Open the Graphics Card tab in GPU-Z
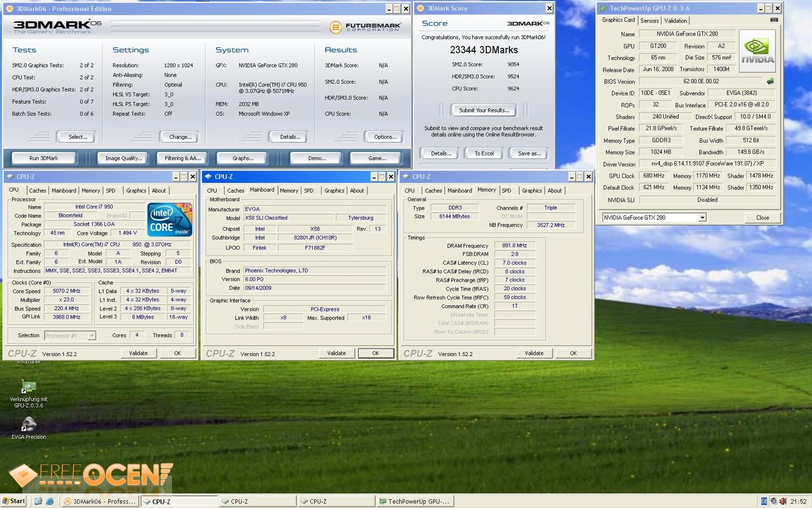Viewport: 812px width, 508px height. pyautogui.click(x=618, y=20)
